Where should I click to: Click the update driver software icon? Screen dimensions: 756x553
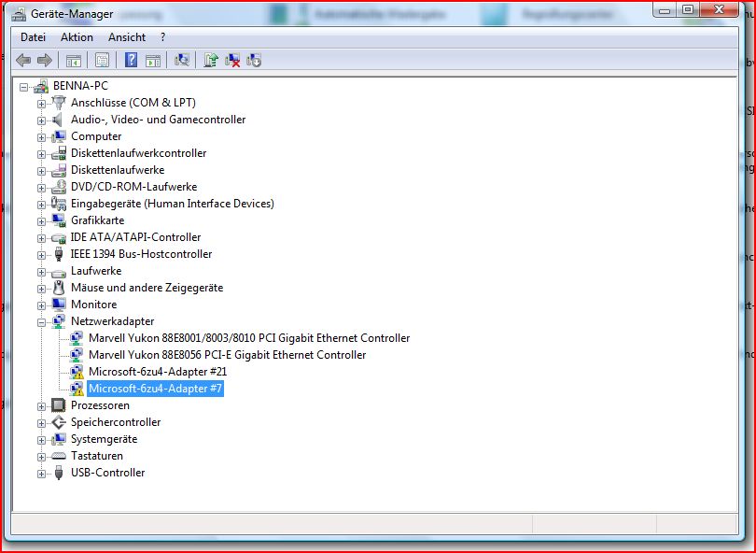point(211,60)
